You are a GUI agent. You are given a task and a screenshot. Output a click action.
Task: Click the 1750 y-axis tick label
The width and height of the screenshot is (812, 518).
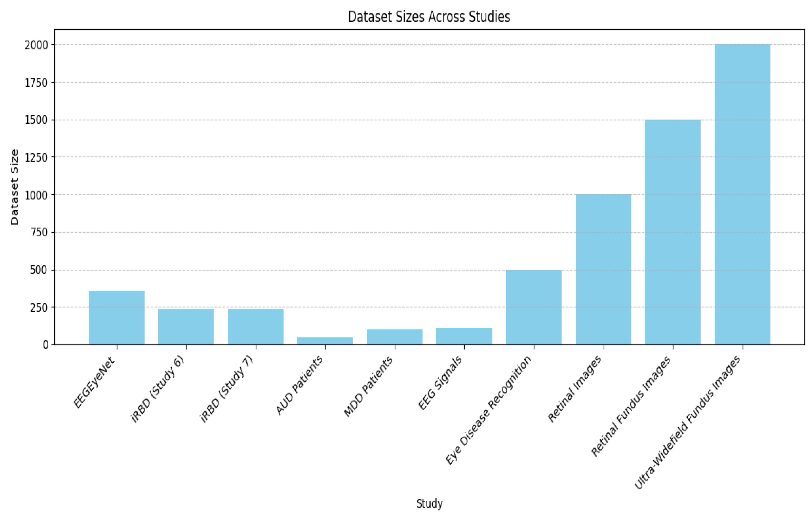click(x=36, y=83)
